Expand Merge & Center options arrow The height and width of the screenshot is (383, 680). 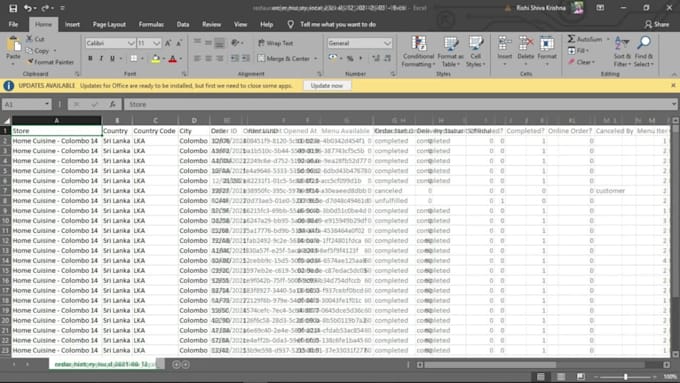316,59
